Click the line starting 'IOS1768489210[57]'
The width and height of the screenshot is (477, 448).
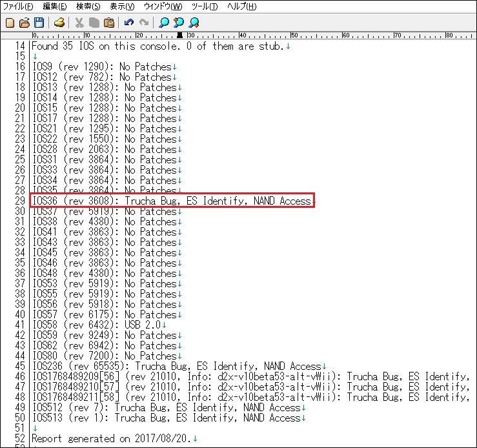[x=251, y=387]
